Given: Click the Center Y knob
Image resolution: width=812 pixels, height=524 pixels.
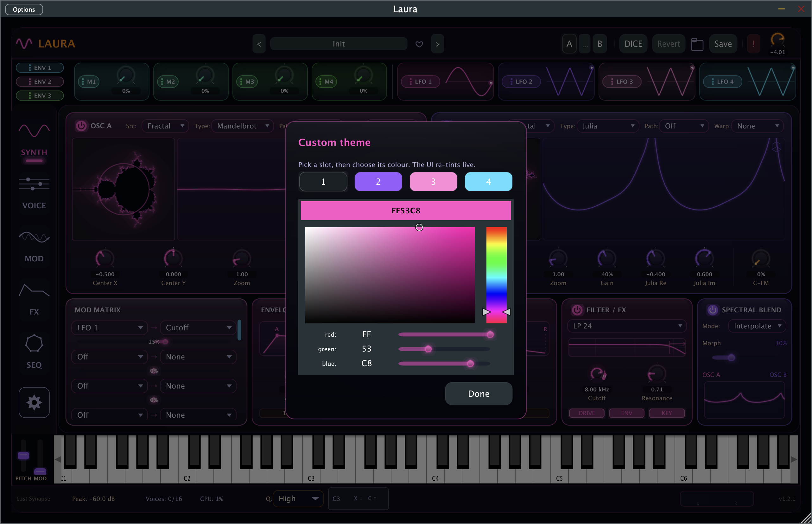Looking at the screenshot, I should coord(173,259).
